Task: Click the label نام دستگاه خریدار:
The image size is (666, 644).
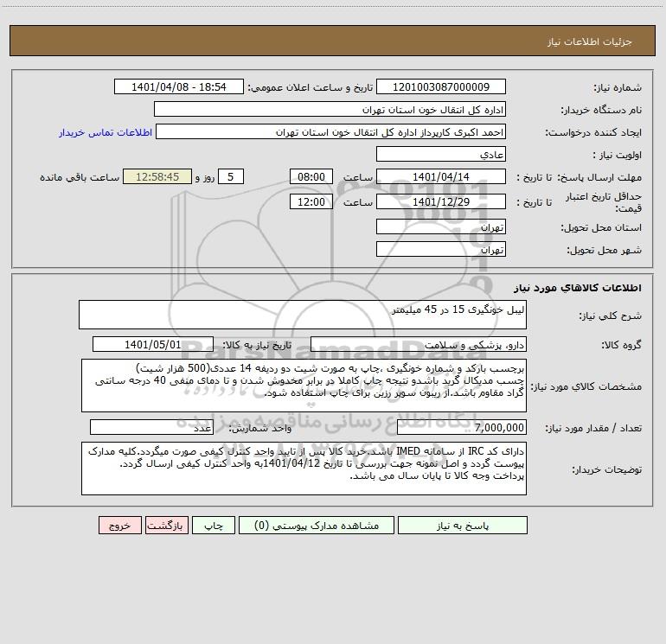Action: click(601, 111)
